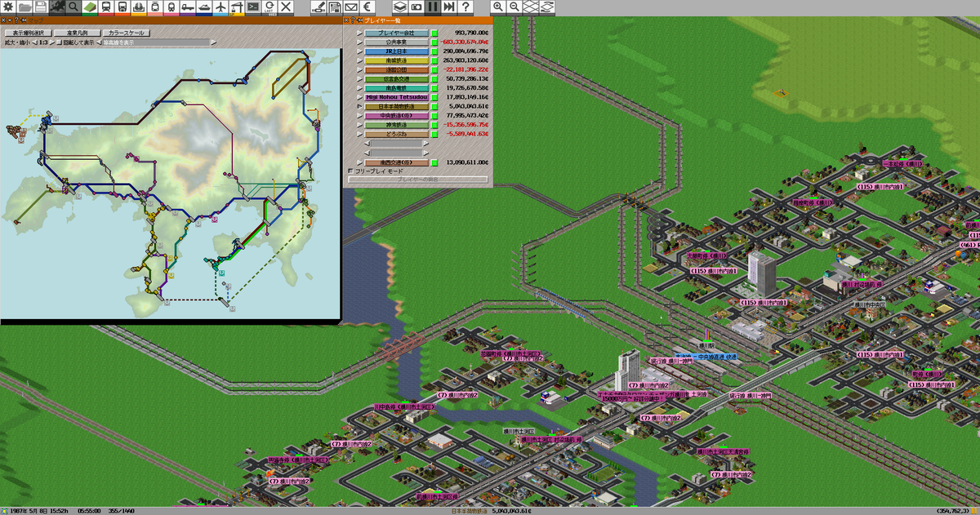Viewport: 980px width, 515px height.
Task: Click the triangle beside 南簗鉄道
Action: point(359,60)
